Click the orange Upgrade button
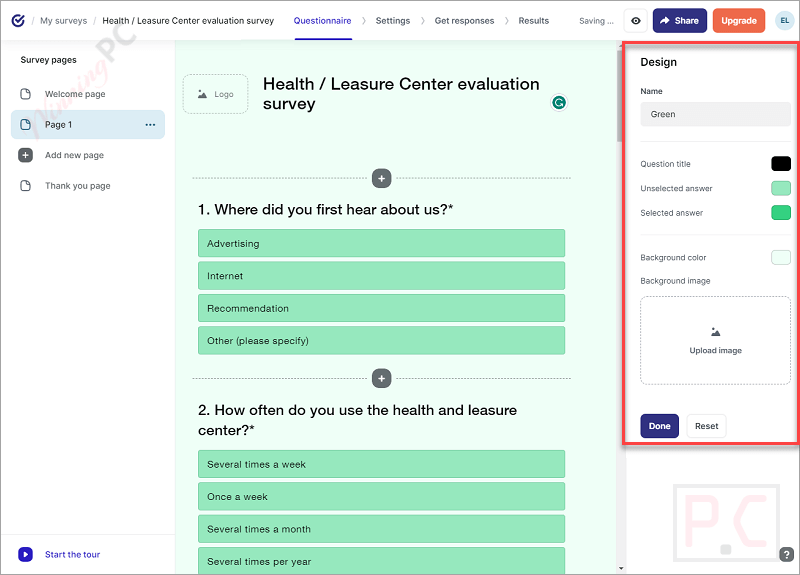 click(x=739, y=21)
